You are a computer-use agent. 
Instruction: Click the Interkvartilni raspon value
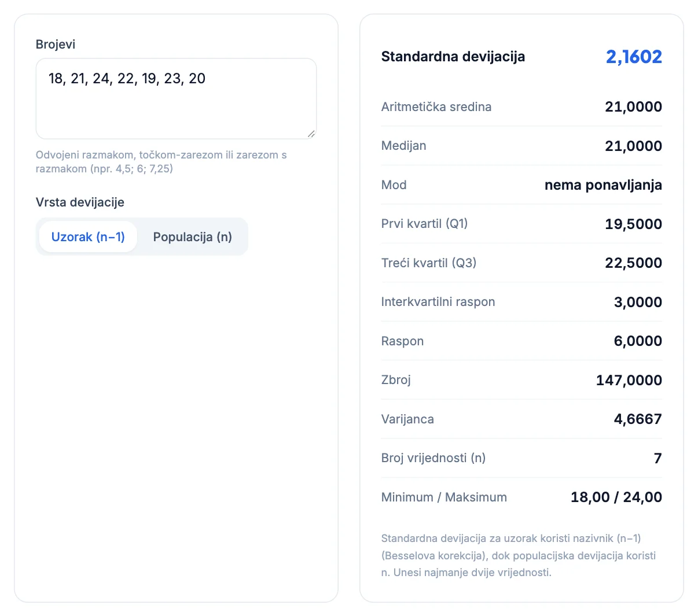638,302
